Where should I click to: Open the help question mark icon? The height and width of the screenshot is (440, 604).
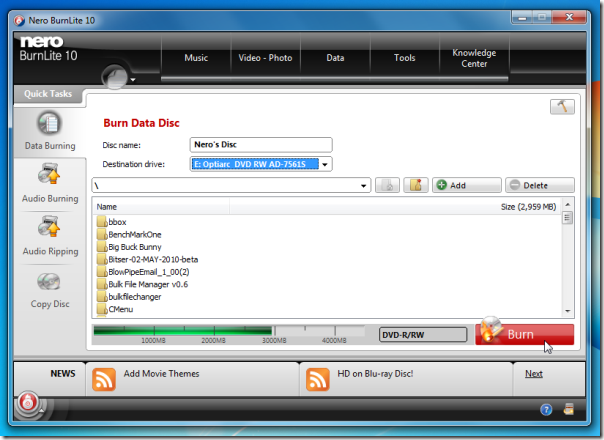(546, 409)
